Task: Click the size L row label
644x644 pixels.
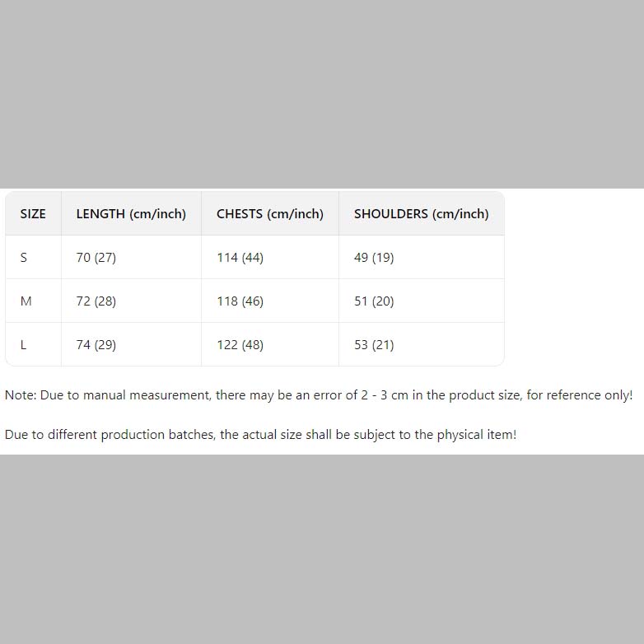Action: [23, 345]
